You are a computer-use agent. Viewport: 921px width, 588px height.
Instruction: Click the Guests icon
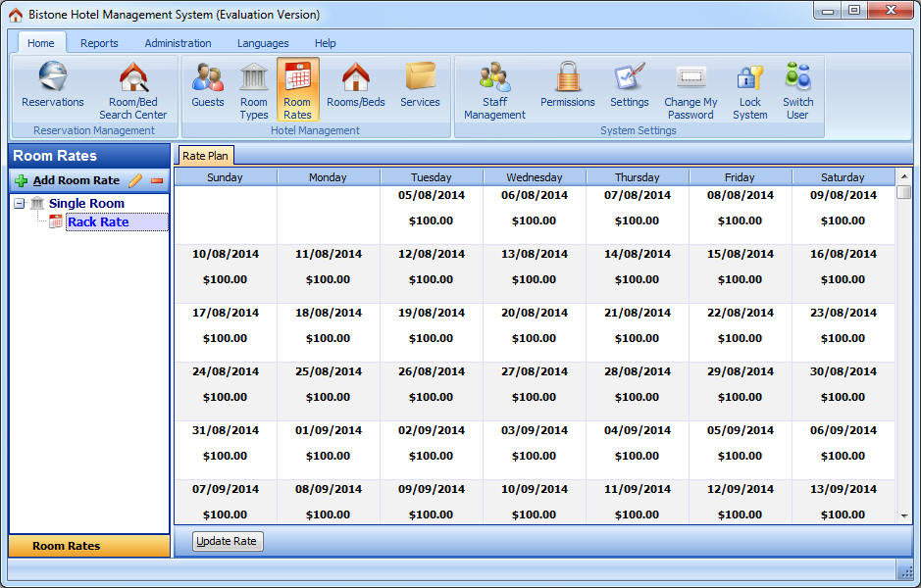[x=208, y=78]
